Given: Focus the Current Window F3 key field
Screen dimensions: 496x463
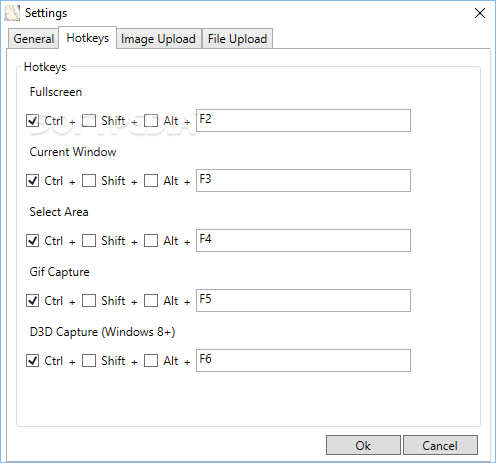Looking at the screenshot, I should pos(303,180).
